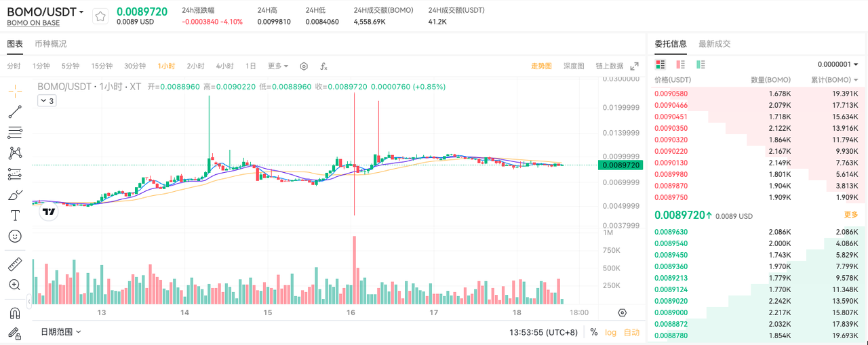Click ask price 0.0090580 row
868x345 pixels.
pyautogui.click(x=757, y=94)
